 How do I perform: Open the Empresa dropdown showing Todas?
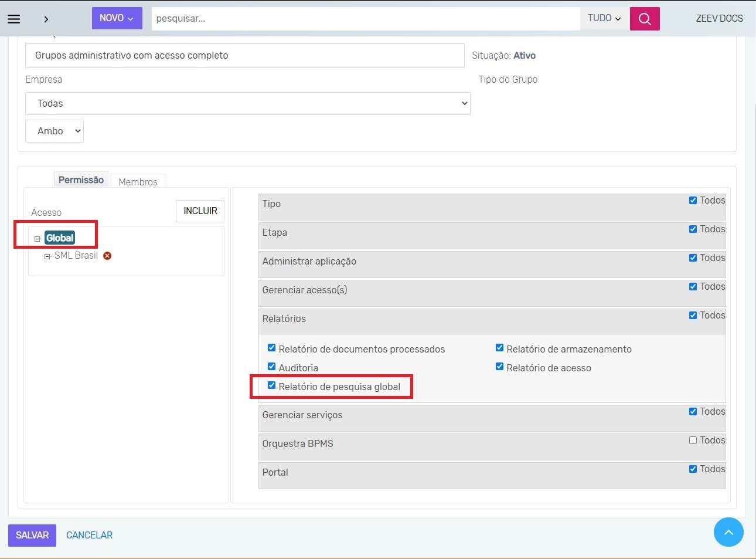pyautogui.click(x=247, y=103)
